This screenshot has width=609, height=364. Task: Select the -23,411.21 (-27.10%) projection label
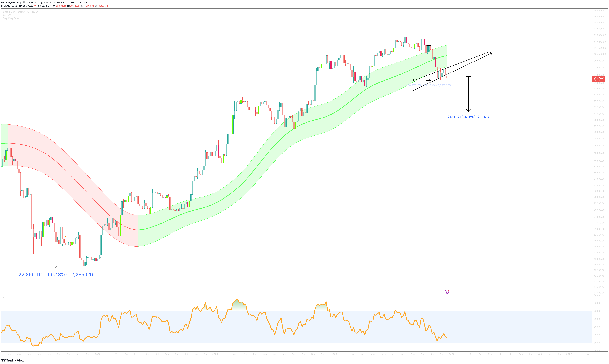468,117
